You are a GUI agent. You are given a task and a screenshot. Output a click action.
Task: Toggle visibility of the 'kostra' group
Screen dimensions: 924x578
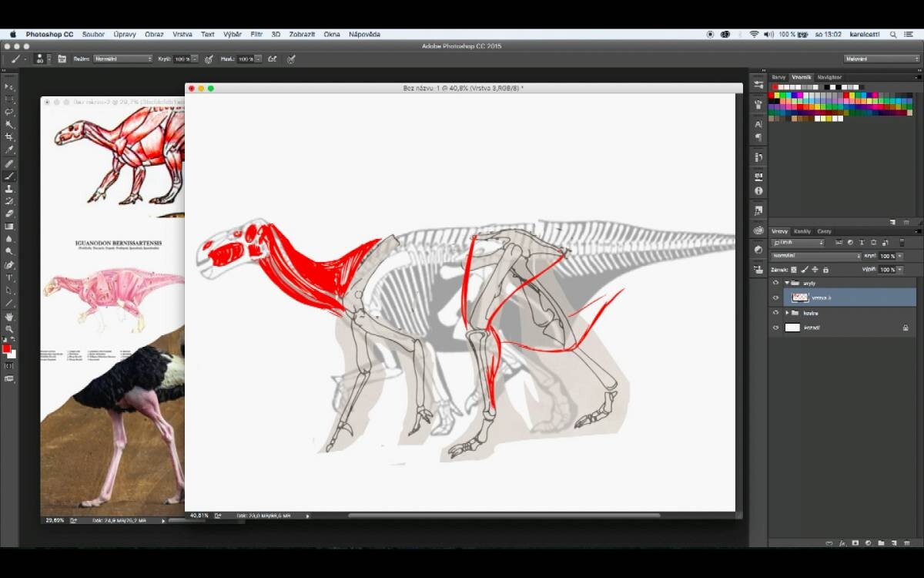[x=775, y=313]
